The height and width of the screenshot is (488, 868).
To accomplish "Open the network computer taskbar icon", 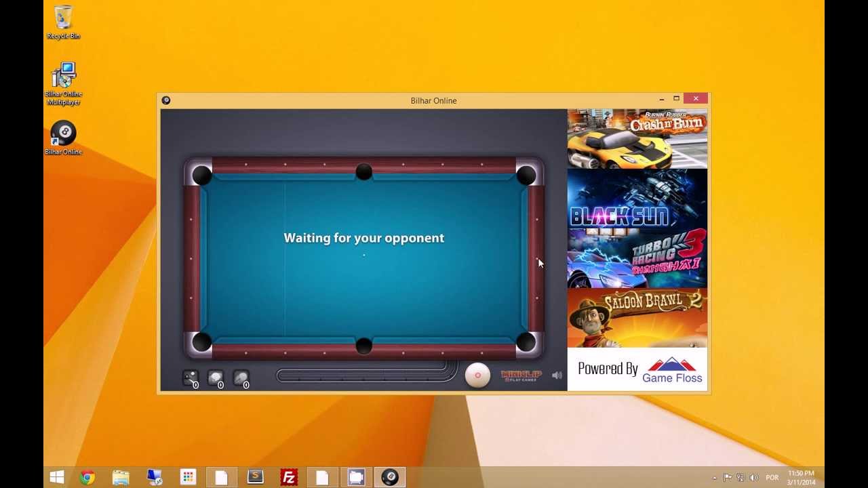I will coord(155,477).
